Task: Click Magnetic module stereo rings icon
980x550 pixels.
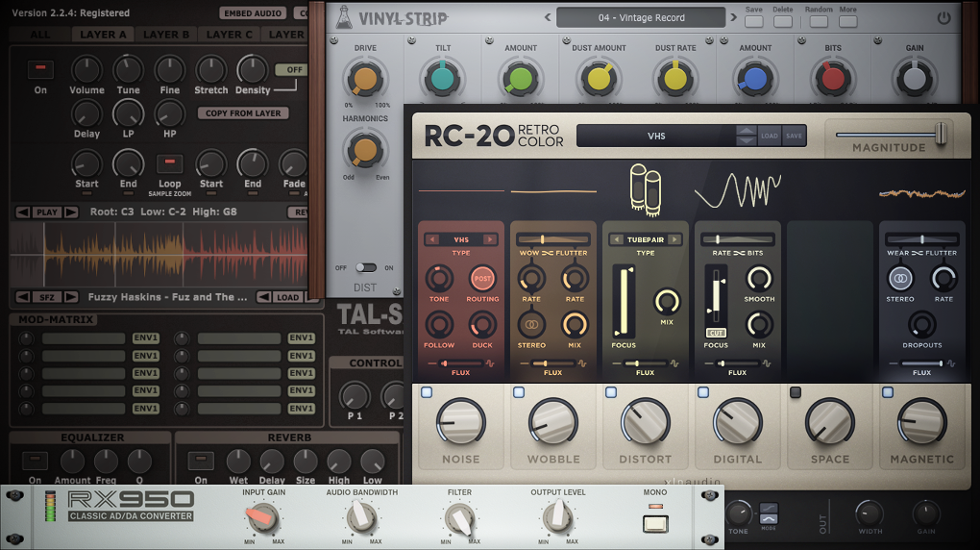Action: tap(900, 279)
